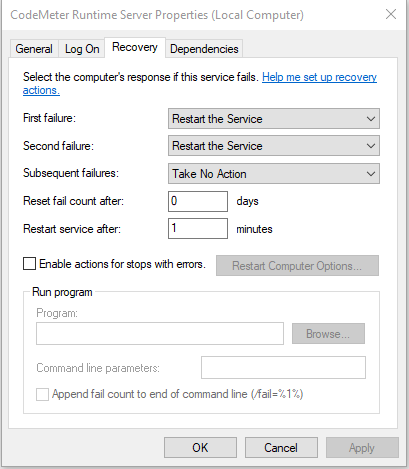The height and width of the screenshot is (469, 409).
Task: Click the Restart Computer Options button
Action: click(297, 266)
